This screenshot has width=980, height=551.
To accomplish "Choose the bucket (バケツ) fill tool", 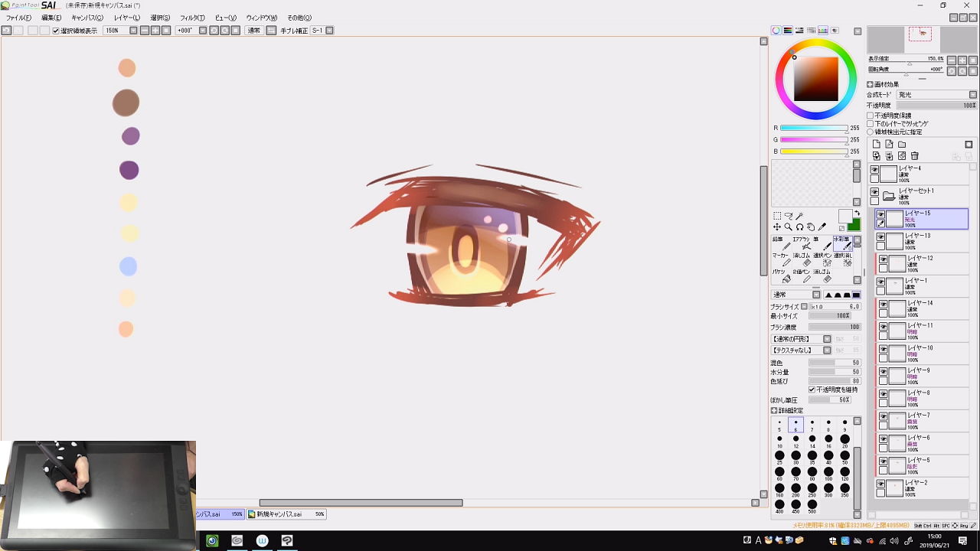I will (780, 276).
